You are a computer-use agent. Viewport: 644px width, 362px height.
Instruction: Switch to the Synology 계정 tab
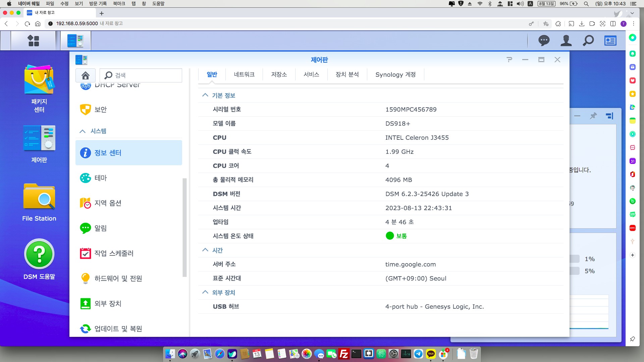pos(395,74)
